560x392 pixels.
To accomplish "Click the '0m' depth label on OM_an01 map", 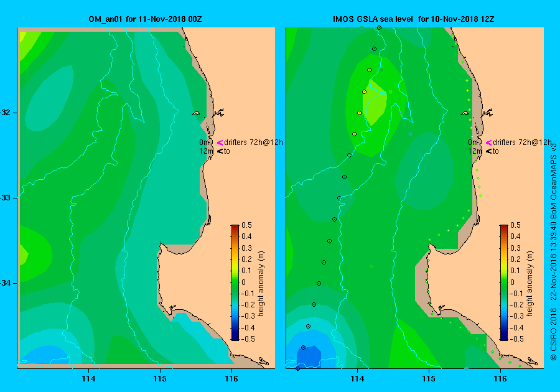I will click(x=203, y=142).
